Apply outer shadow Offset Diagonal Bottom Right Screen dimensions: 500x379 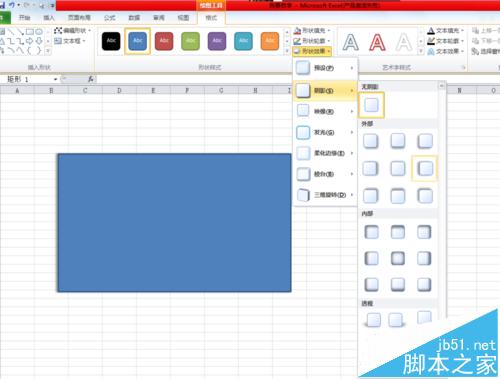click(x=371, y=141)
